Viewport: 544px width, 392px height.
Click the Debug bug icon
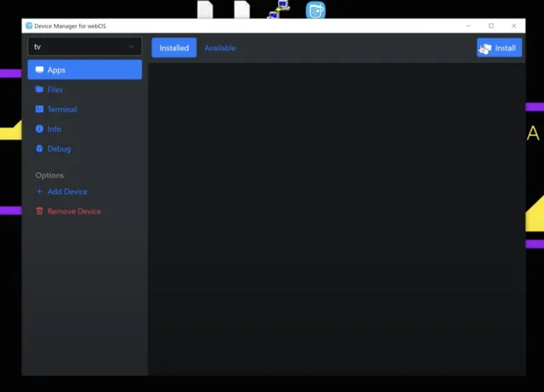coord(39,149)
